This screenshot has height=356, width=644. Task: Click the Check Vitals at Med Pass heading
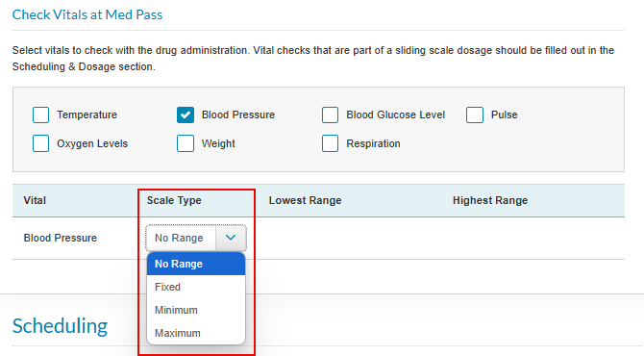tap(87, 14)
